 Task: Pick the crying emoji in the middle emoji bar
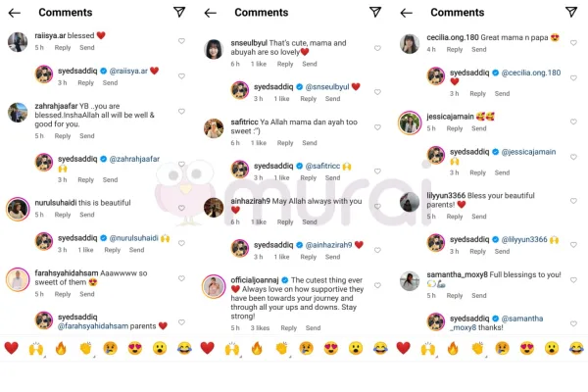(x=307, y=349)
